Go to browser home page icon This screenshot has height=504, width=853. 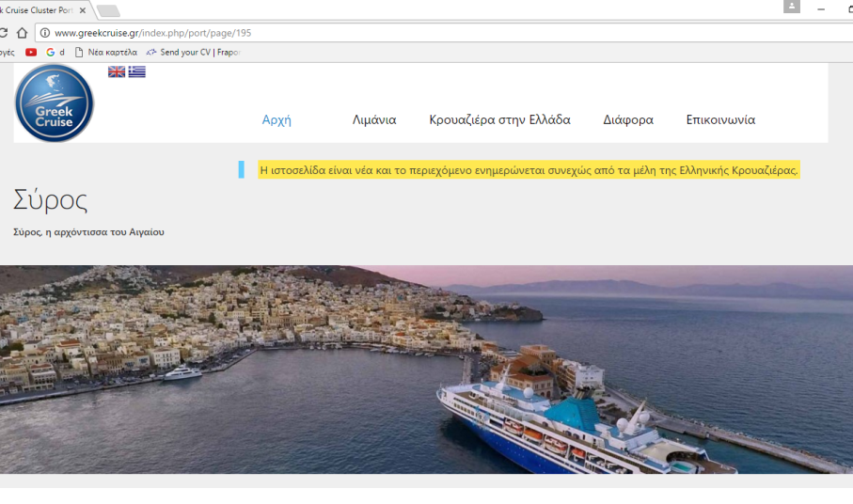coord(22,33)
